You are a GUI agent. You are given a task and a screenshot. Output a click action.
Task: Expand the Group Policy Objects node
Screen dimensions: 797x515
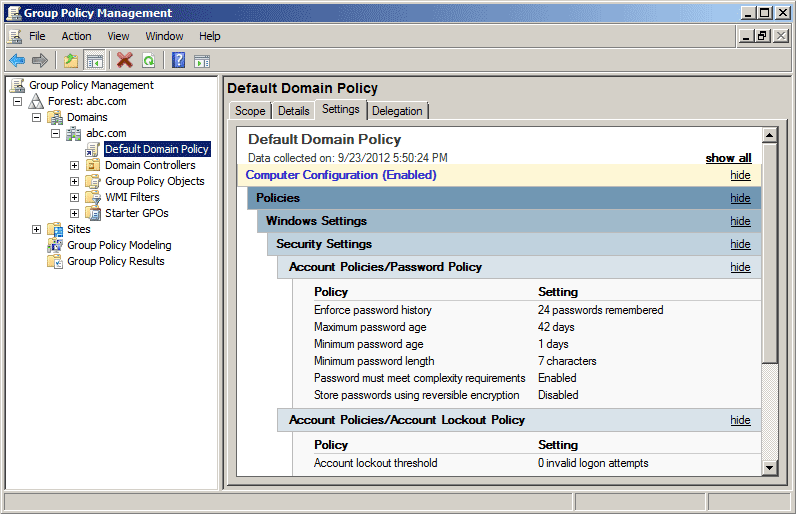click(74, 181)
